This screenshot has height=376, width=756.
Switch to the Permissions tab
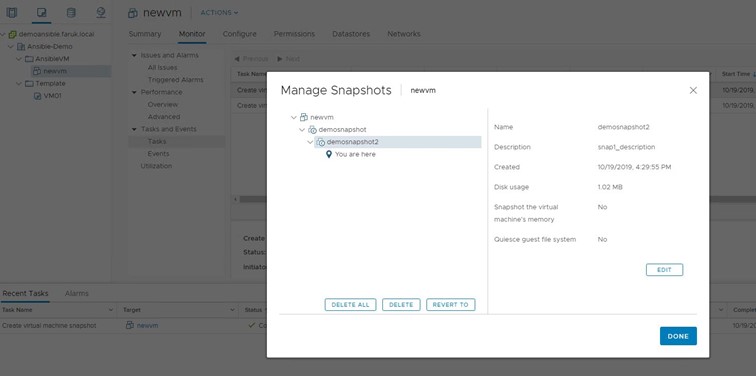[294, 34]
